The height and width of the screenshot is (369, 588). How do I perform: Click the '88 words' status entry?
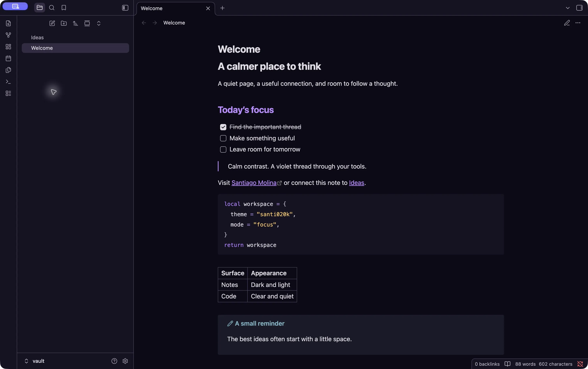(525, 364)
